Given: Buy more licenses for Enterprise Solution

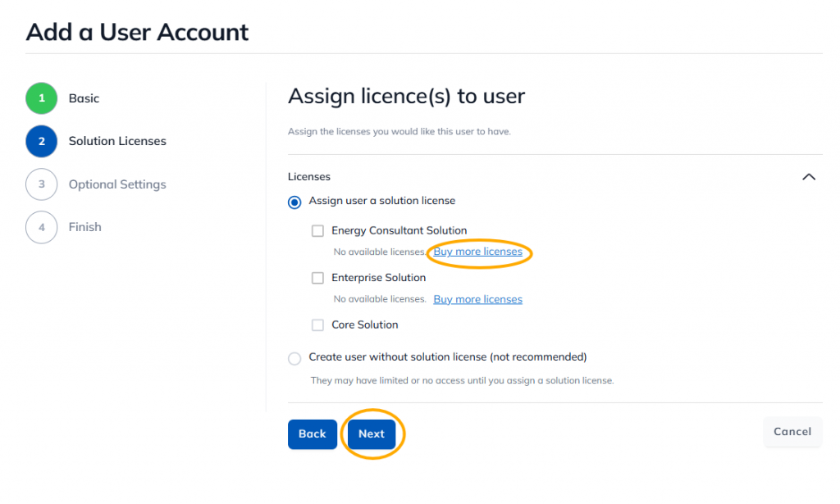Looking at the screenshot, I should pos(477,299).
